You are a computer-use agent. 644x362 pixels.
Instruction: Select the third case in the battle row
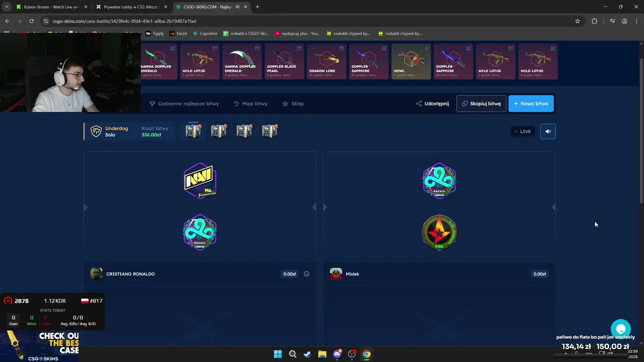244,131
